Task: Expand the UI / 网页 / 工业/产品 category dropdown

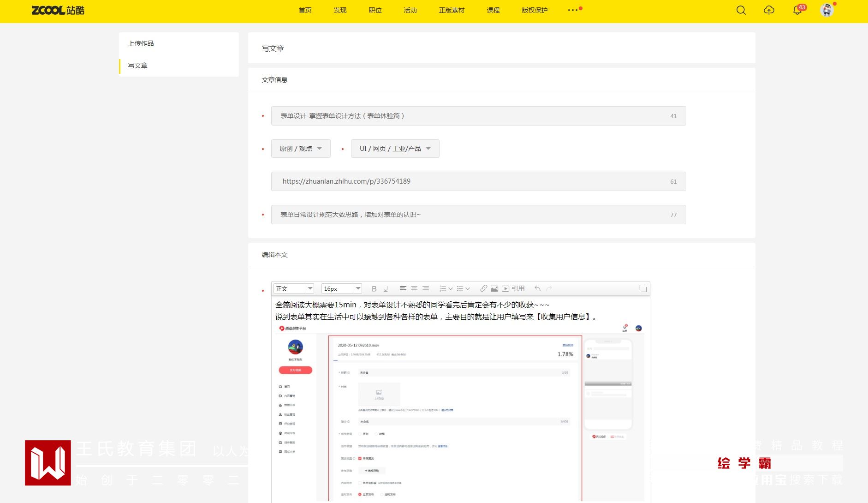Action: pos(395,149)
